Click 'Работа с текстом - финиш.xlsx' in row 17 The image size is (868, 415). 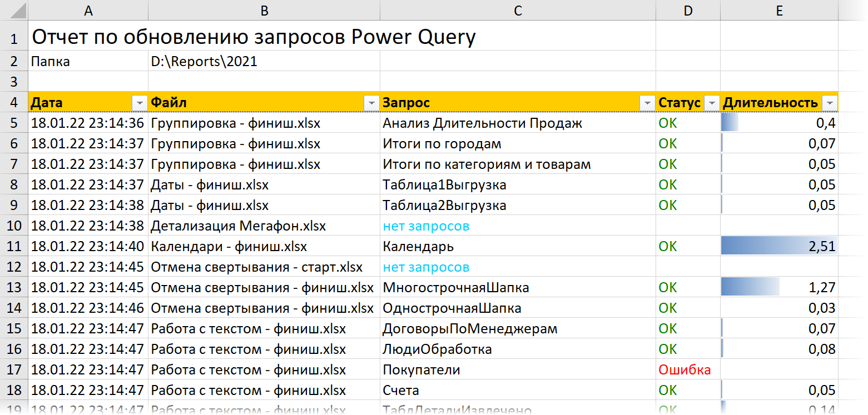click(x=264, y=369)
